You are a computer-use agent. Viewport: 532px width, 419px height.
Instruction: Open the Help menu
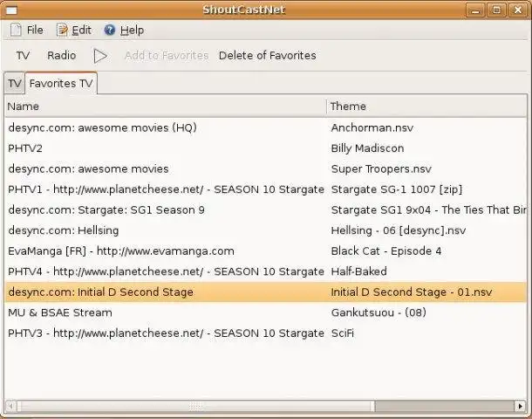tap(124, 30)
